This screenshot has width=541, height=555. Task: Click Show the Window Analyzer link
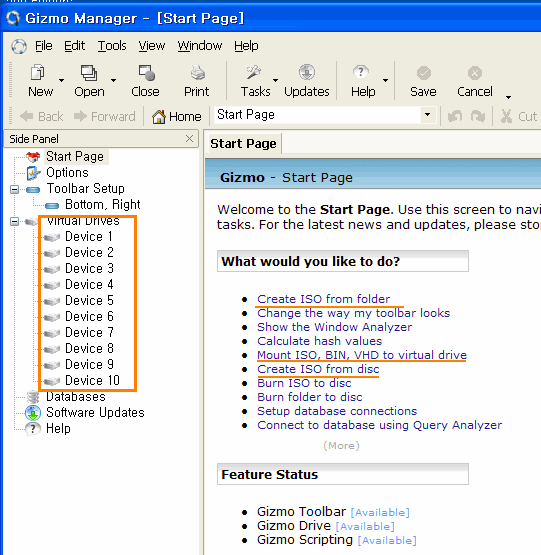[x=335, y=327]
